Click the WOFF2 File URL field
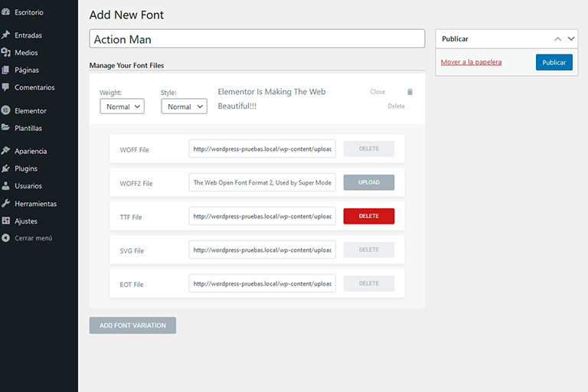This screenshot has height=392, width=588. click(262, 182)
